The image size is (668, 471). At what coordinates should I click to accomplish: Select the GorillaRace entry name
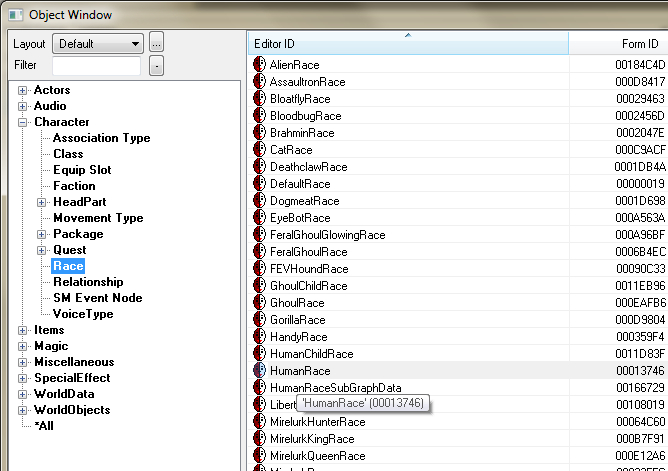(x=298, y=320)
